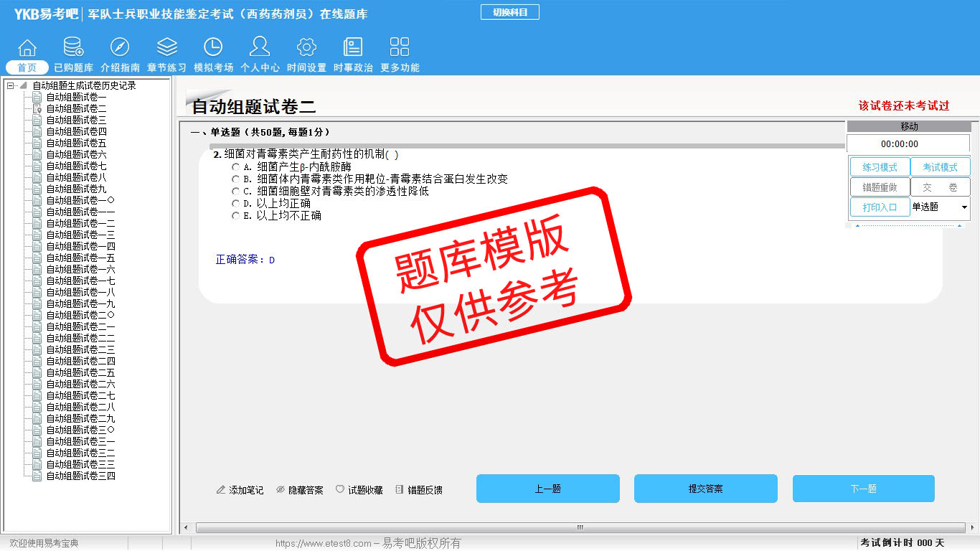Click the scrollbar left arrow
The image size is (980, 551).
coord(186,528)
